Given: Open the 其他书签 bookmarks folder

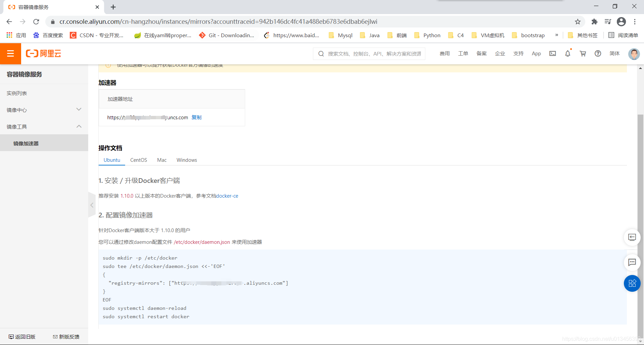Looking at the screenshot, I should pos(583,35).
